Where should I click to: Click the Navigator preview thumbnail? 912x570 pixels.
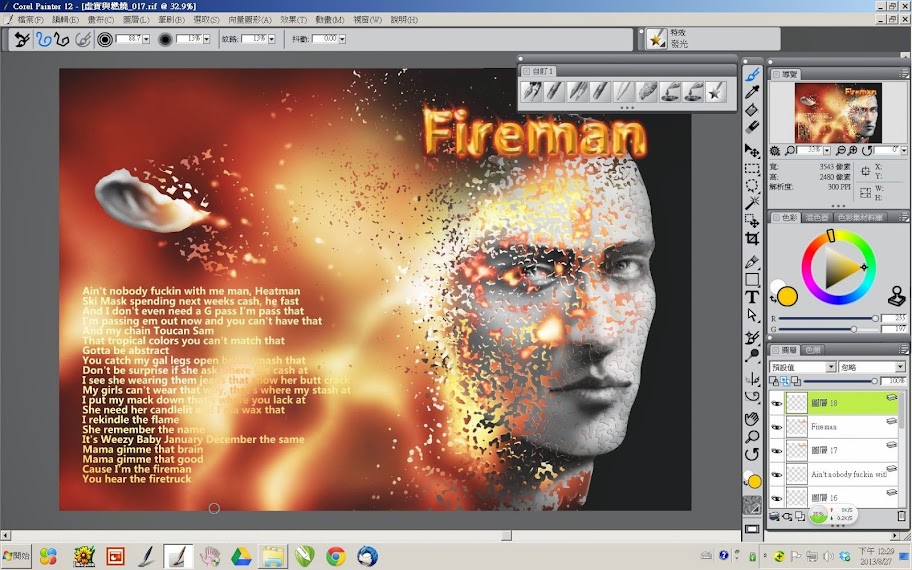838,112
